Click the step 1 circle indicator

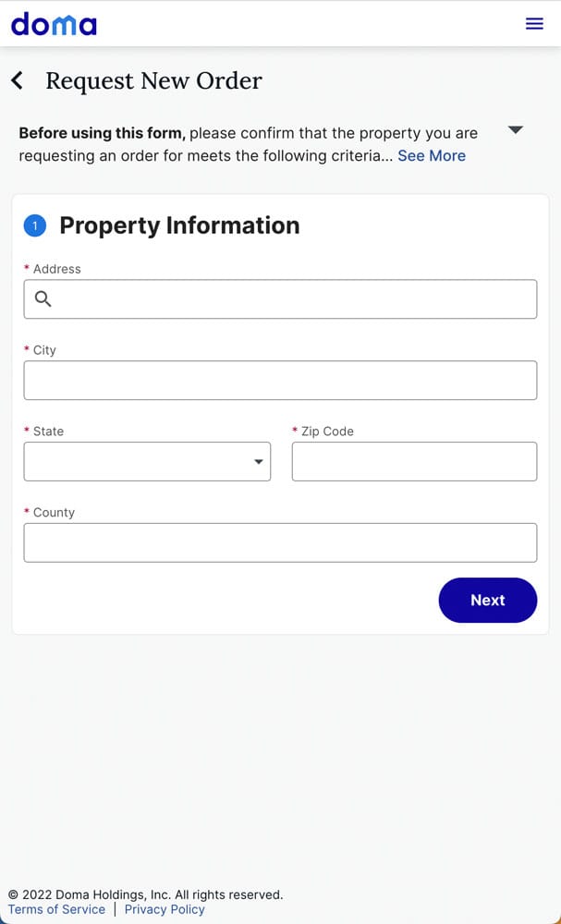tap(34, 225)
